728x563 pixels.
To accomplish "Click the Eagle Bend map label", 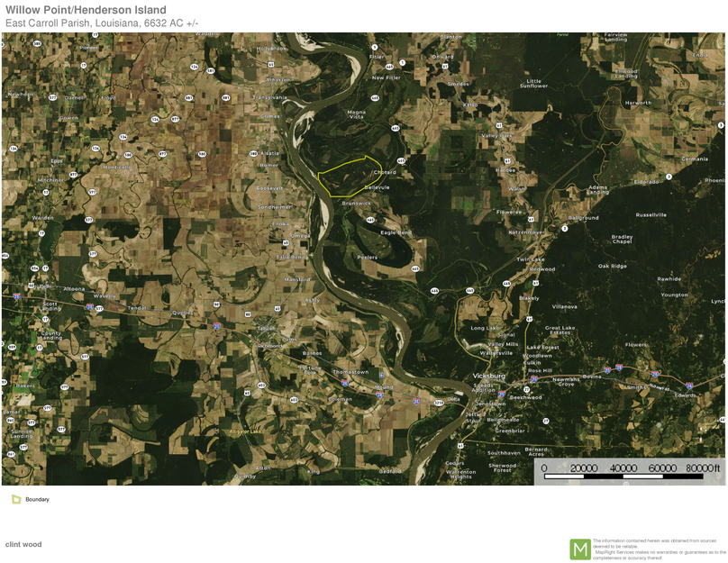I will pos(396,232).
